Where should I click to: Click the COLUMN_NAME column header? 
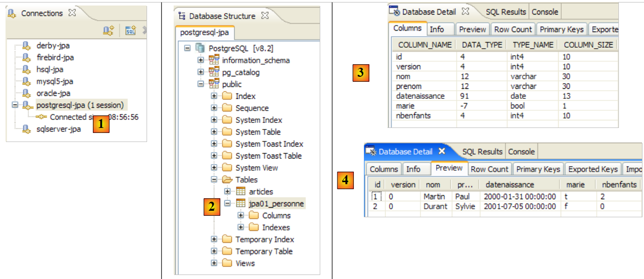[425, 45]
